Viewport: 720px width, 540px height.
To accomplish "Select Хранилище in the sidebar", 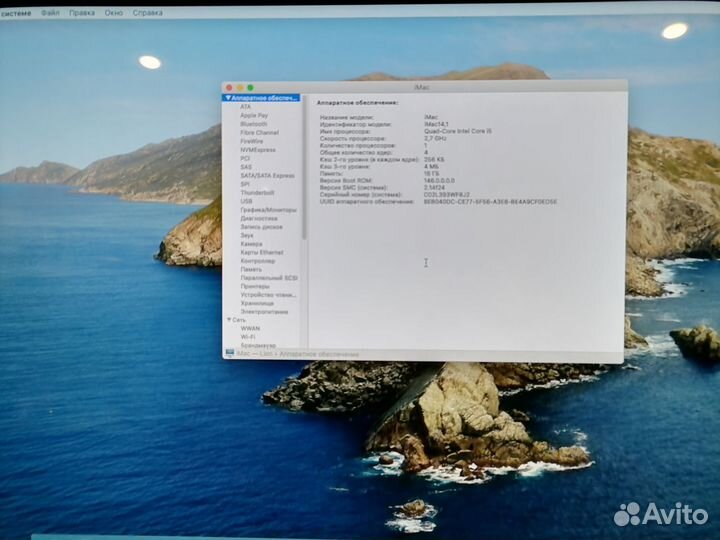I will [257, 304].
